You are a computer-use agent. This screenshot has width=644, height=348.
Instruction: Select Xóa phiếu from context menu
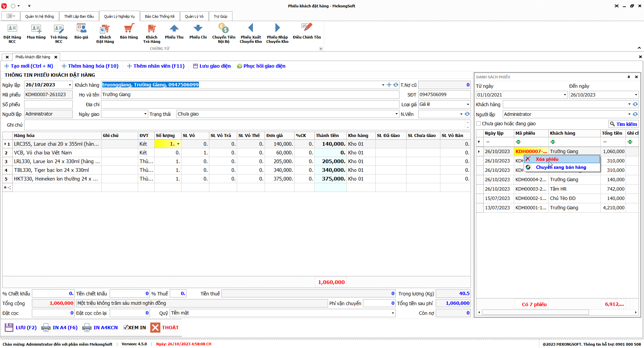click(x=547, y=159)
